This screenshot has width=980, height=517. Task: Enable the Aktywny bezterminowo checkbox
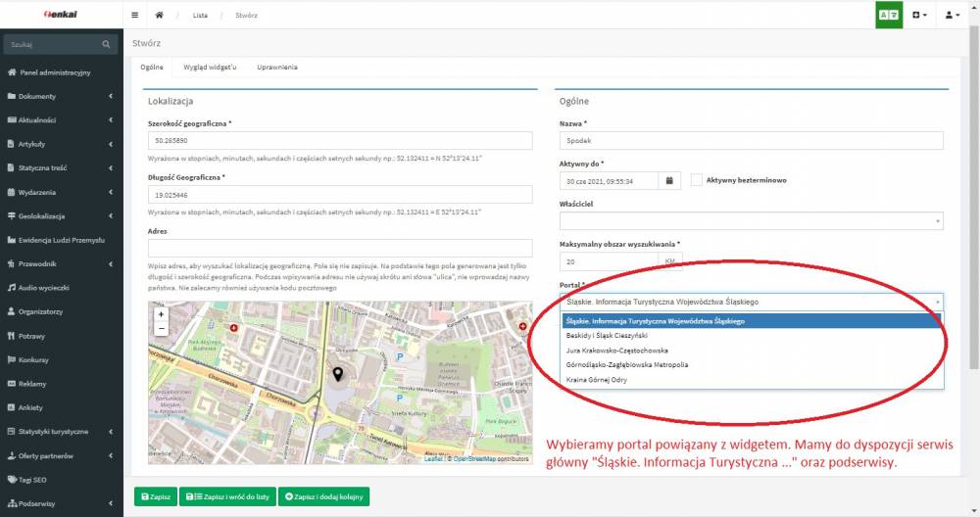click(x=697, y=180)
